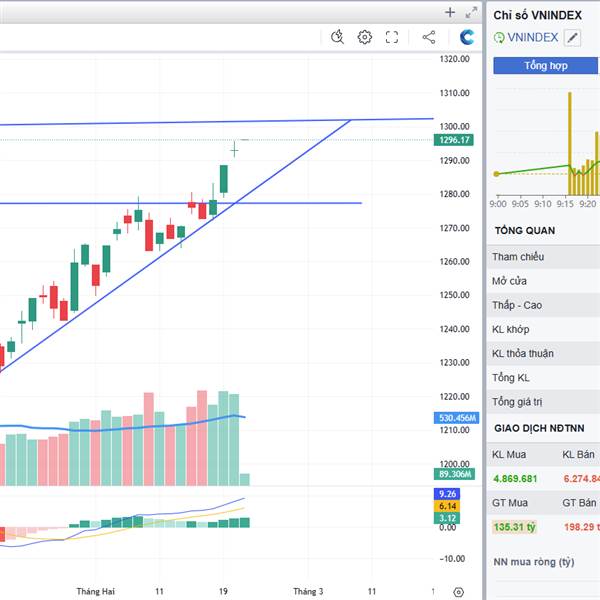Viewport: 600px width, 600px height.
Task: Click the Thấp - Cao row
Action: click(x=543, y=305)
